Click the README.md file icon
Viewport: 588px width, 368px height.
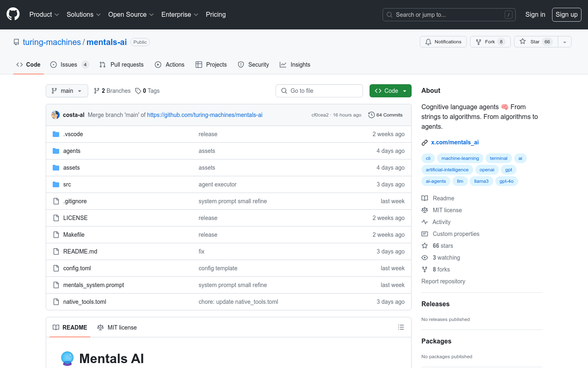click(56, 251)
